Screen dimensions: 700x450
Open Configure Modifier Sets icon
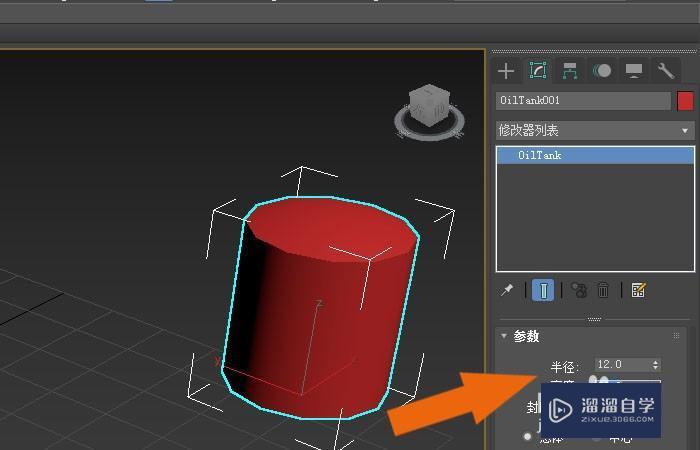click(x=638, y=290)
